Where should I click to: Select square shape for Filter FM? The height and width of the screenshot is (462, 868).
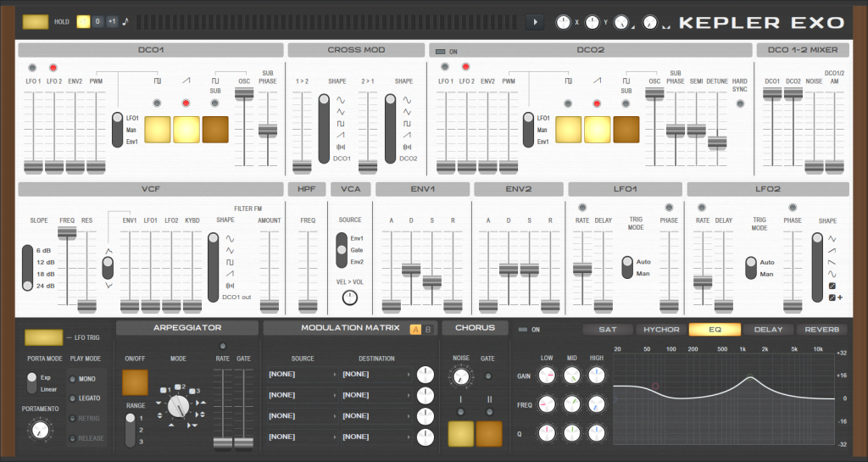click(230, 262)
